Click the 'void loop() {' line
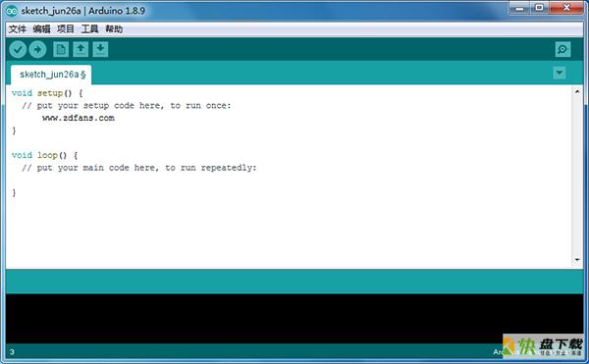Viewport: 589px width, 364px height. pyautogui.click(x=45, y=155)
